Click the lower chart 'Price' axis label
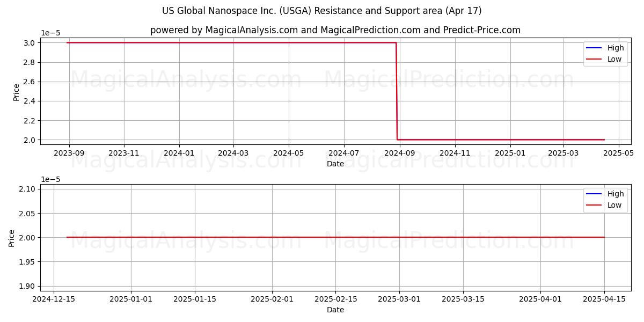 [x=12, y=238]
